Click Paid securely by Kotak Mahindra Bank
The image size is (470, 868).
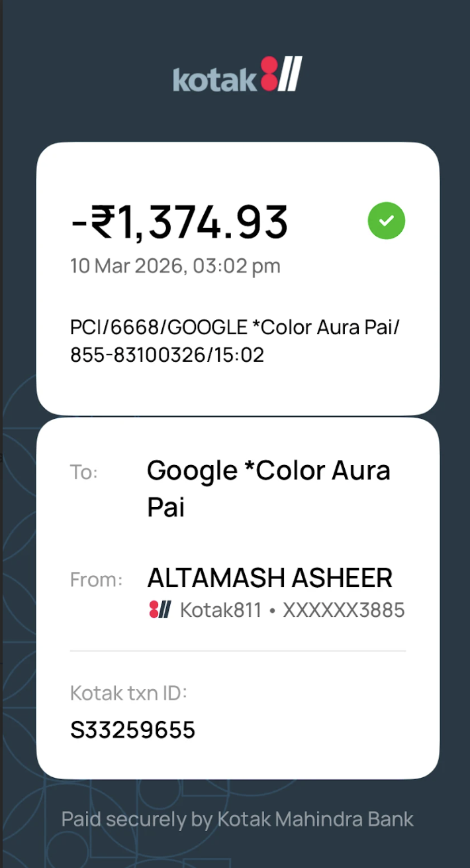(x=238, y=819)
